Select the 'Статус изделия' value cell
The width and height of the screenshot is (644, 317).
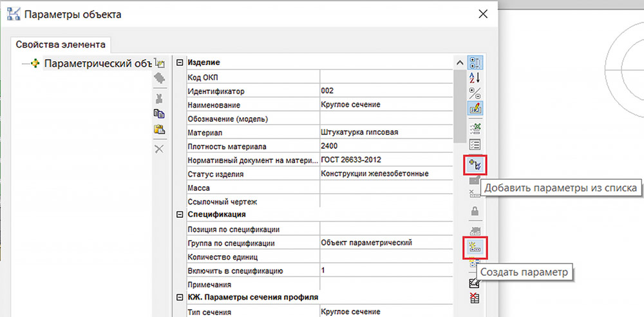pos(385,174)
